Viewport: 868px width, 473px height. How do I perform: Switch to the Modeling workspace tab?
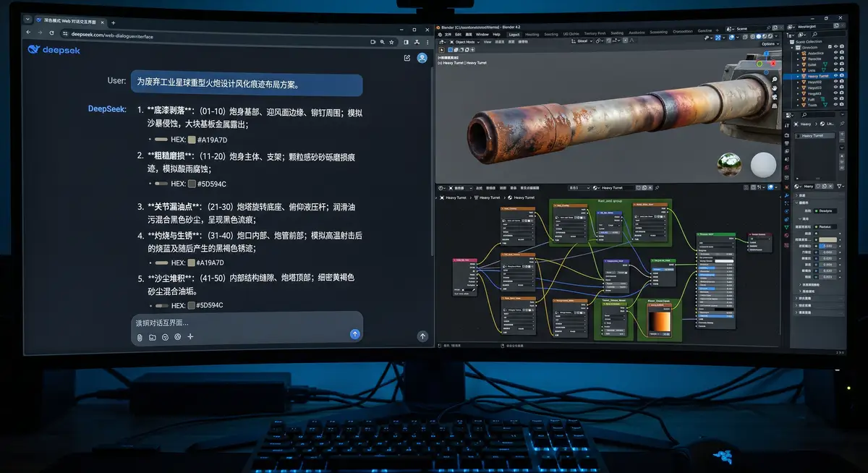coord(532,34)
